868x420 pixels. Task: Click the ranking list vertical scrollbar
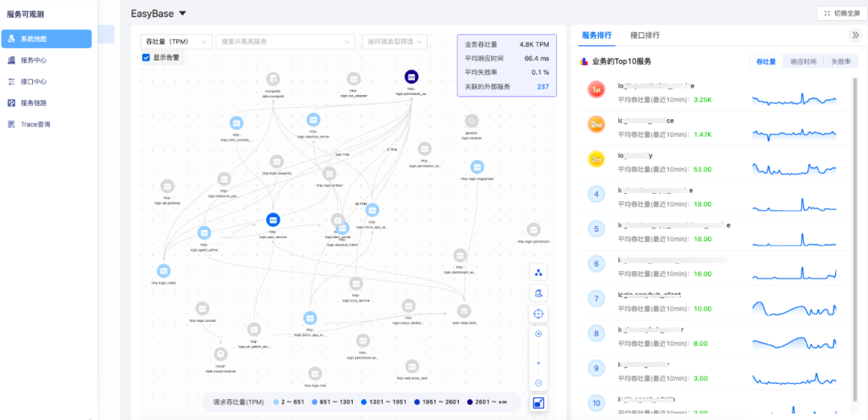pos(854,238)
